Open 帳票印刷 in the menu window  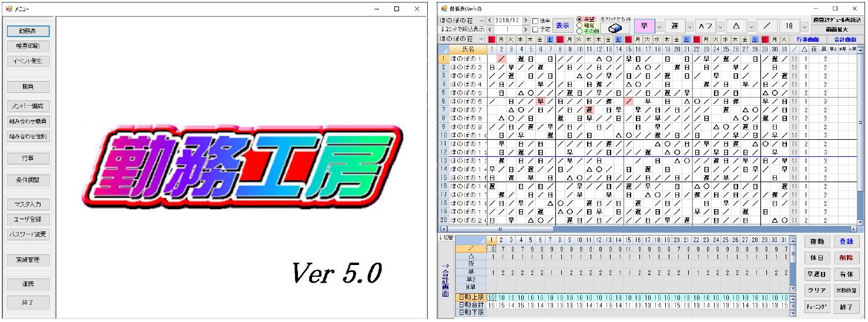coord(28,45)
